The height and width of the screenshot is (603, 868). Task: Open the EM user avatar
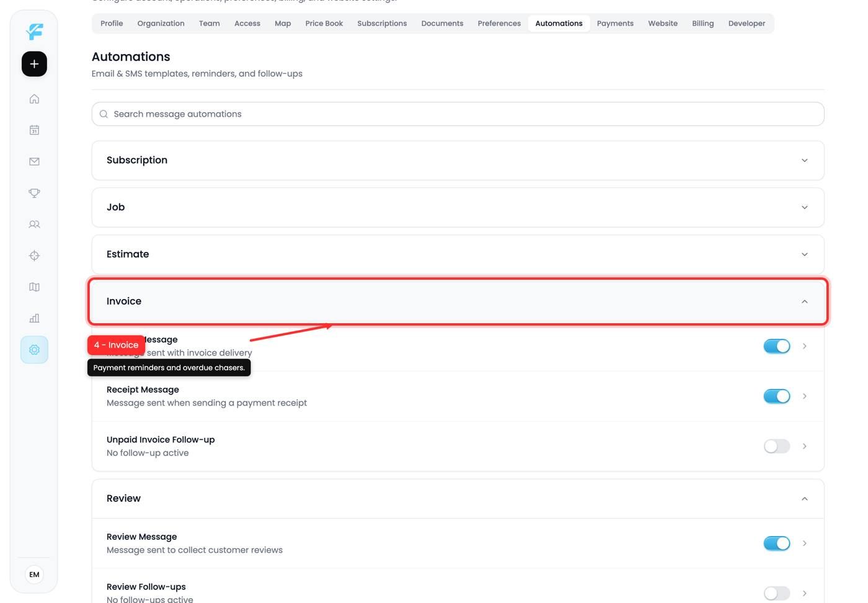[x=34, y=574]
